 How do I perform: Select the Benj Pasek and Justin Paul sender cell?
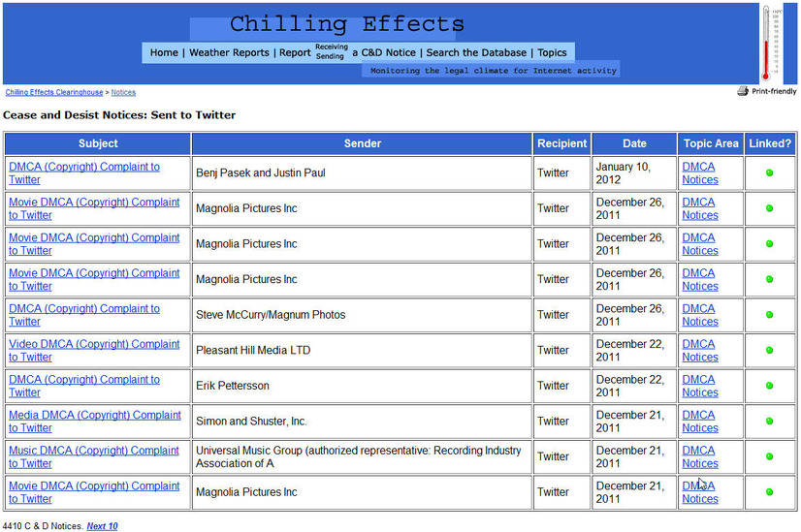pyautogui.click(x=362, y=173)
